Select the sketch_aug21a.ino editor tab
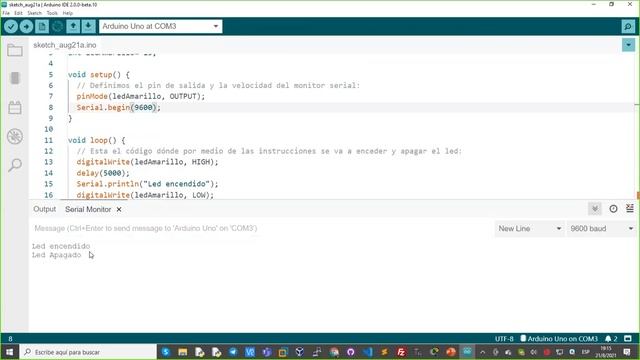 coord(65,45)
